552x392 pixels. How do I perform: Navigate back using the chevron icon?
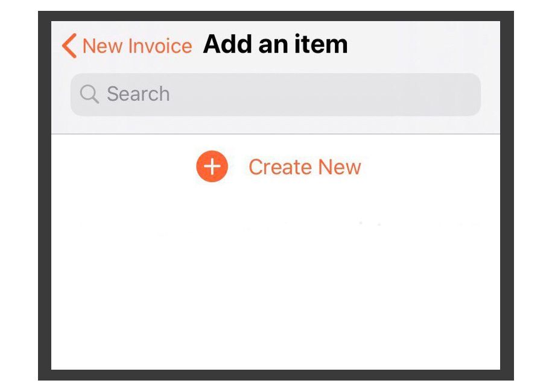click(69, 46)
